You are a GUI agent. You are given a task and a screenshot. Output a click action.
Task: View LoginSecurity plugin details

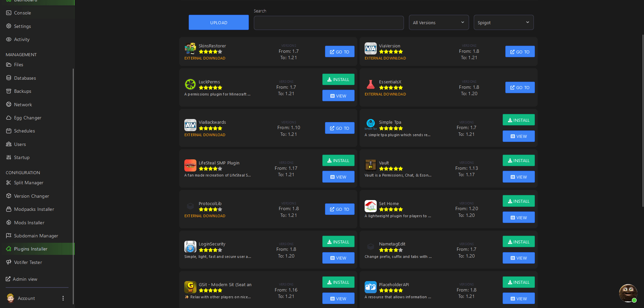[x=338, y=258]
